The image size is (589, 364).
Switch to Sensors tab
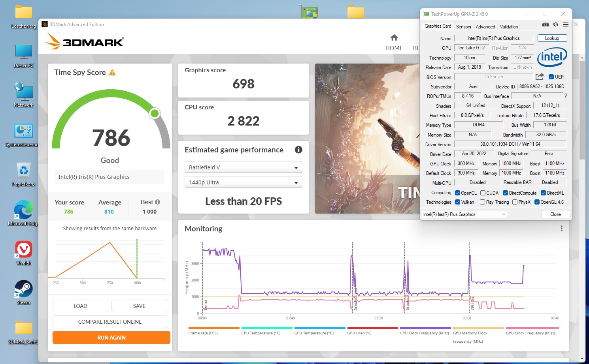[463, 27]
